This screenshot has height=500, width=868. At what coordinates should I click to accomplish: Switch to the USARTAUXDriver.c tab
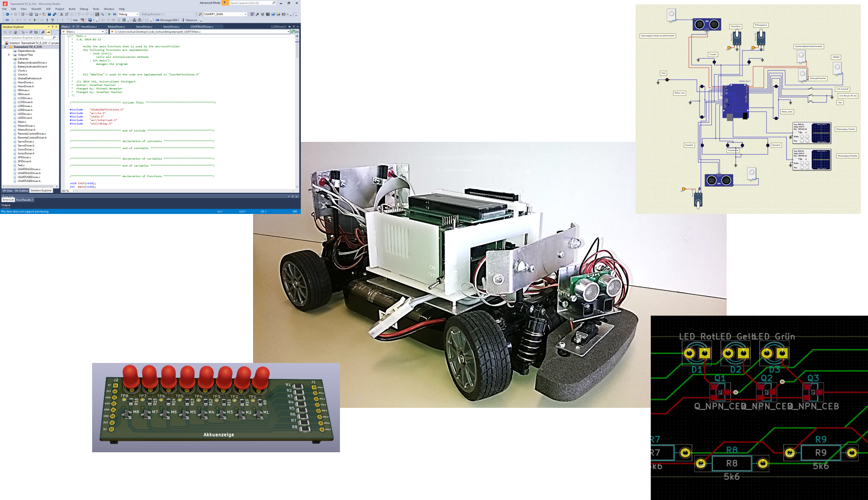point(201,27)
